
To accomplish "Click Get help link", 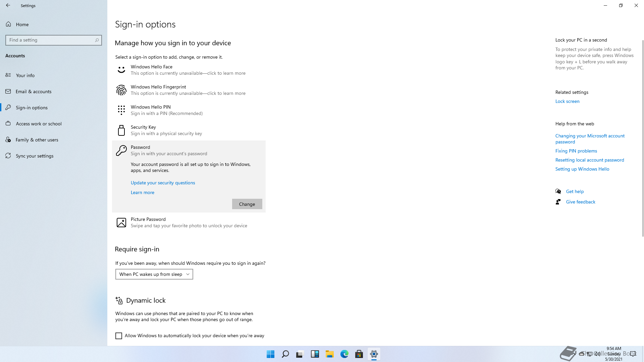I will click(575, 191).
